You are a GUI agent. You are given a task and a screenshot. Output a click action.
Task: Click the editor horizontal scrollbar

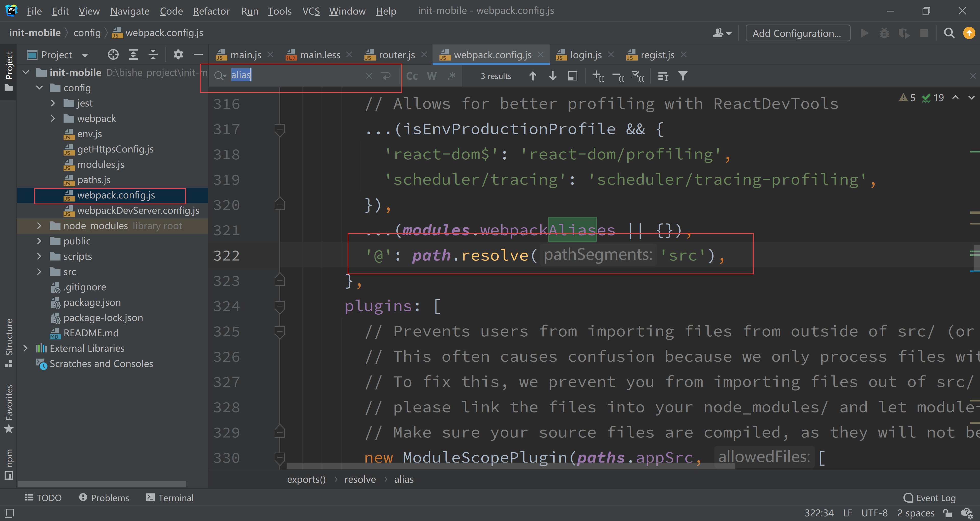(510, 465)
